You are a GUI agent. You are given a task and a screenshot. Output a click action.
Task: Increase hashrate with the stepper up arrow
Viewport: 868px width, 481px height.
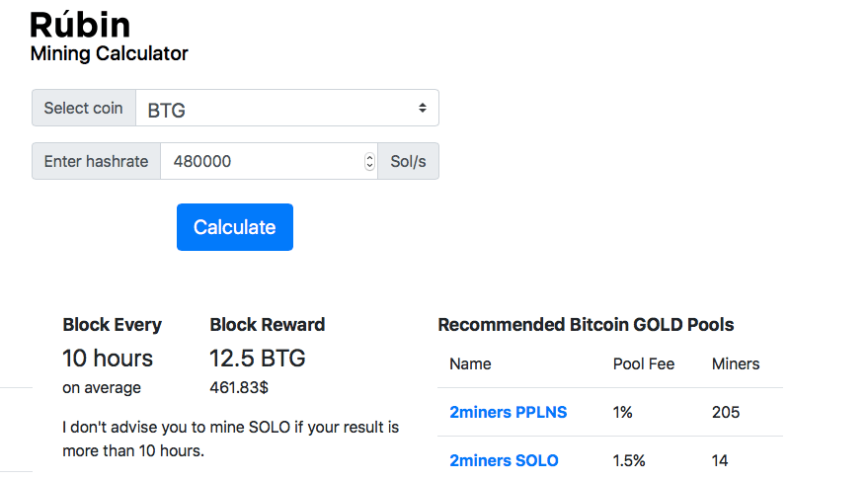point(370,157)
